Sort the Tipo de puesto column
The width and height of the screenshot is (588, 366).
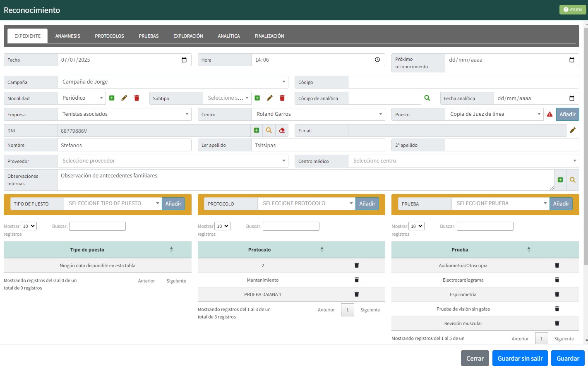click(x=171, y=249)
